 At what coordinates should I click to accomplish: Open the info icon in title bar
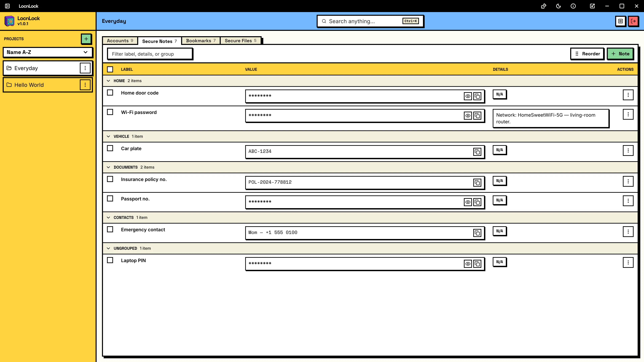click(x=573, y=6)
